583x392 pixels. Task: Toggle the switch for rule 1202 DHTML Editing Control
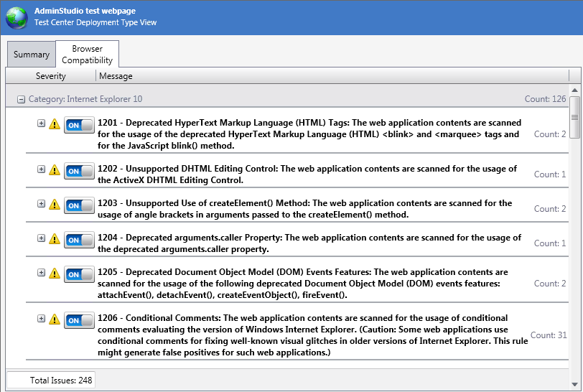click(79, 171)
